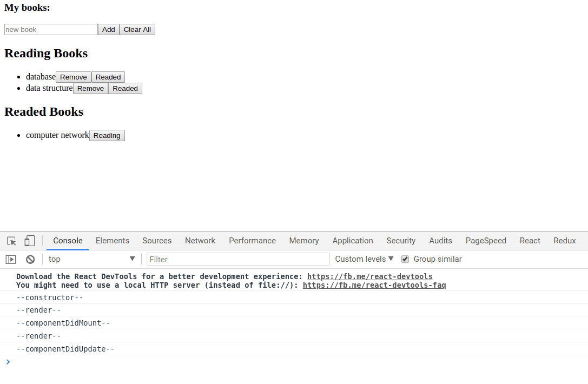588x384 pixels.
Task: Click the new book input field
Action: [x=51, y=30]
